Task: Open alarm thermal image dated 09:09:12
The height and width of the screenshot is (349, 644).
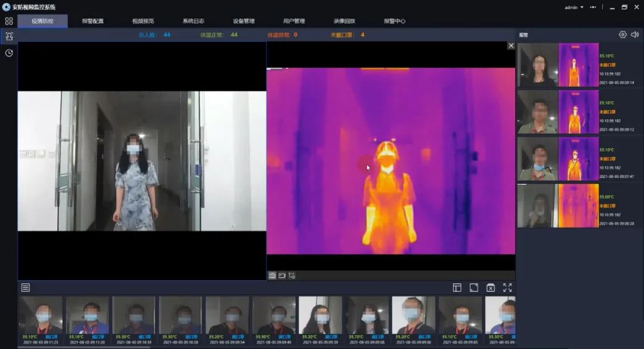Action: click(578, 112)
